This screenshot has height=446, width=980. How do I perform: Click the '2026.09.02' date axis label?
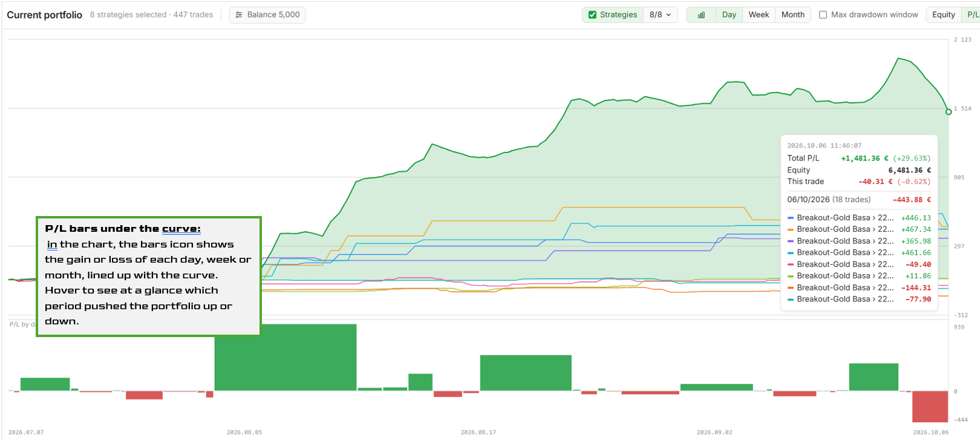coord(714,432)
